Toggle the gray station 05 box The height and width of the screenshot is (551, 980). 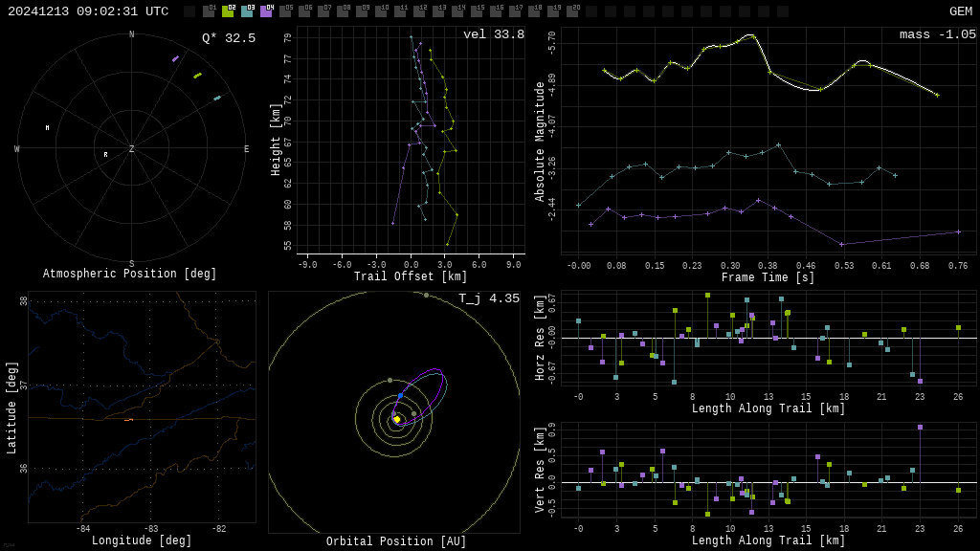285,11
